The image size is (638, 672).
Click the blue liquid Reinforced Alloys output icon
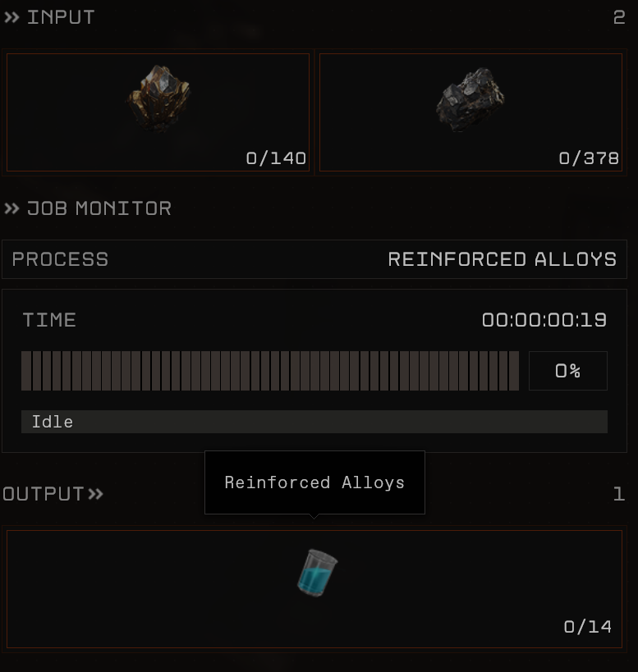pyautogui.click(x=317, y=572)
